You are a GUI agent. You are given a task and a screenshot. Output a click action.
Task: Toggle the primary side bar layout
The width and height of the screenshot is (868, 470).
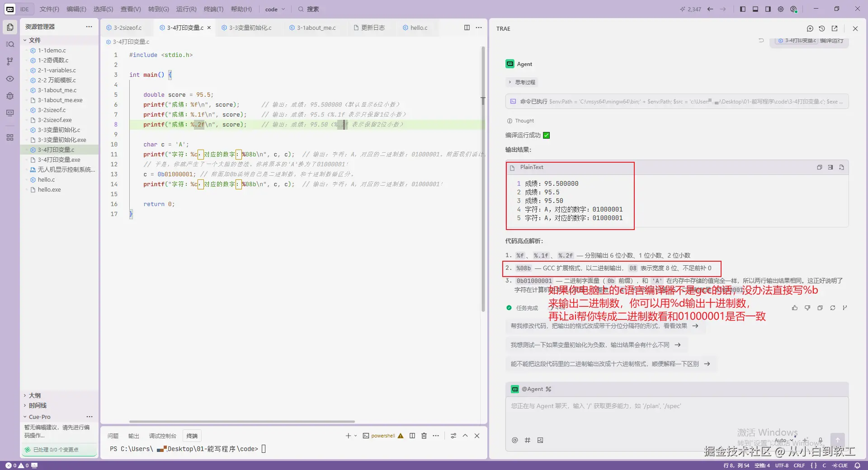pos(743,9)
